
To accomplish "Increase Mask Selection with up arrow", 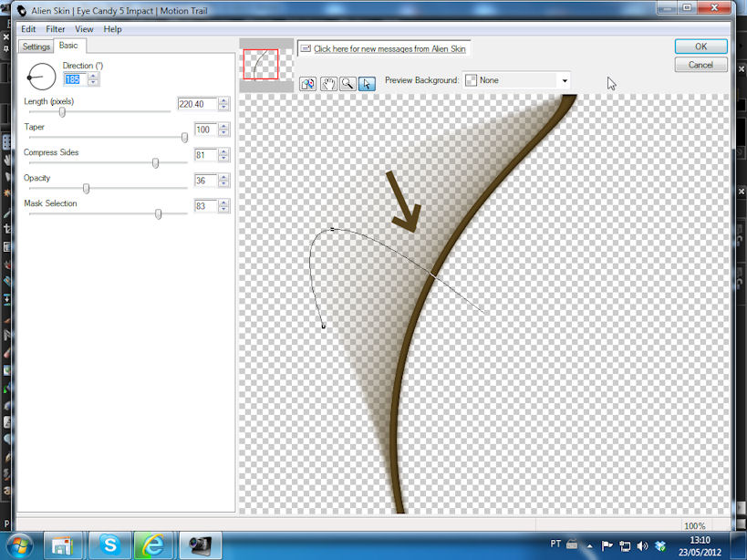I will tap(223, 202).
